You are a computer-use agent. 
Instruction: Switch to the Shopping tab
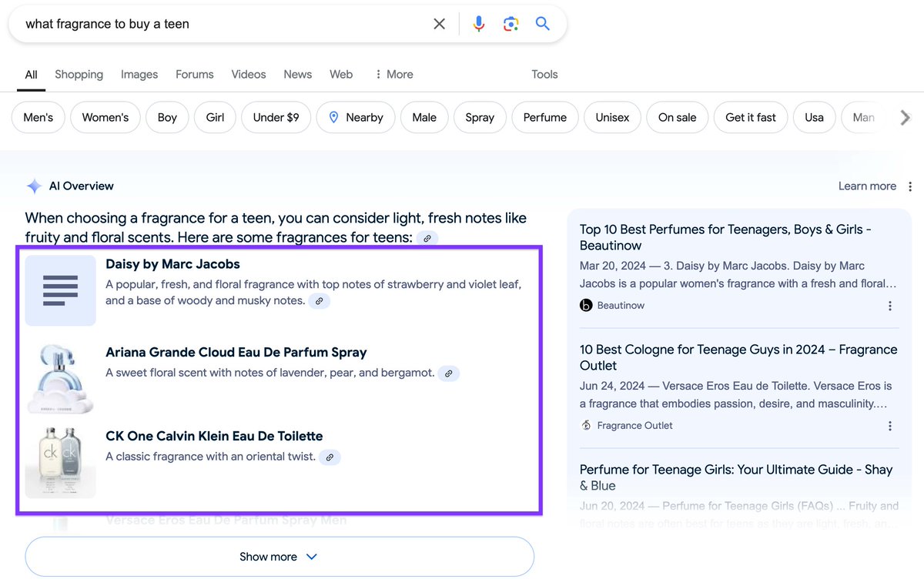79,75
